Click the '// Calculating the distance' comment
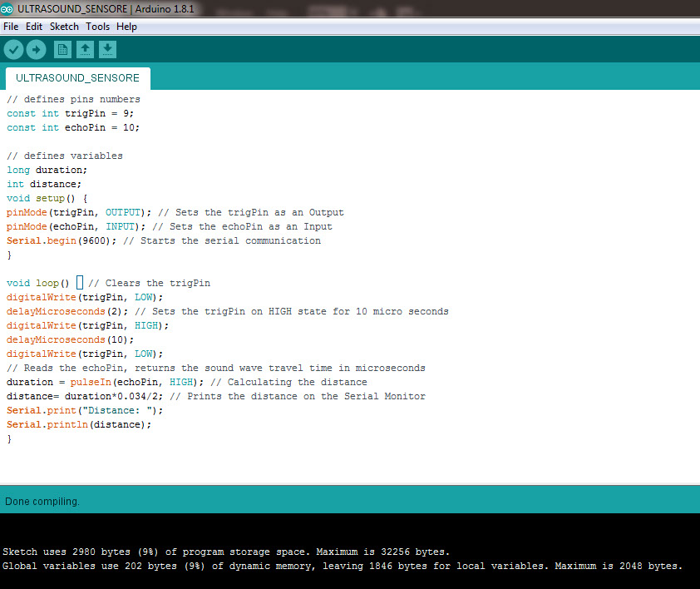The image size is (700, 589). click(x=288, y=382)
